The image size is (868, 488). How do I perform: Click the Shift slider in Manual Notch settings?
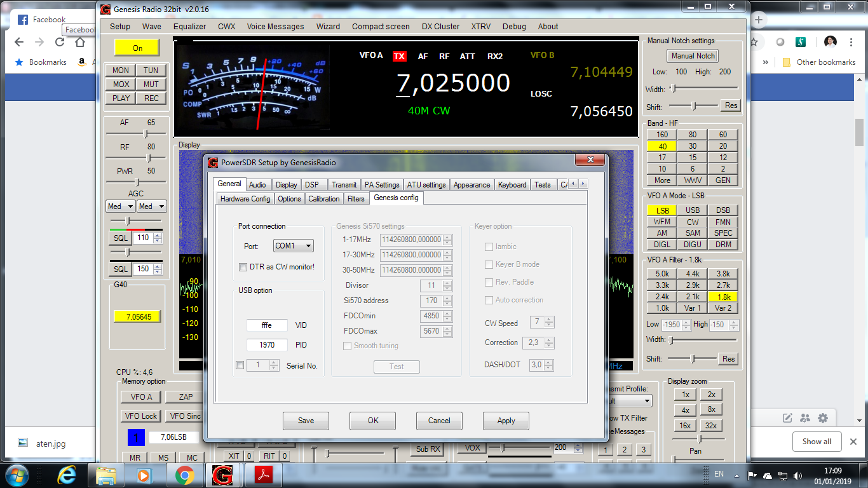click(695, 105)
